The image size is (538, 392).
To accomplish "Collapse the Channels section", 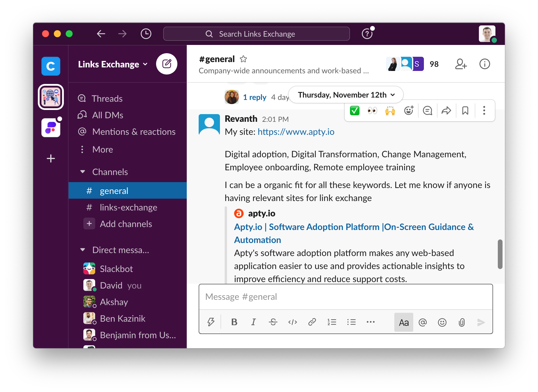I will [83, 172].
